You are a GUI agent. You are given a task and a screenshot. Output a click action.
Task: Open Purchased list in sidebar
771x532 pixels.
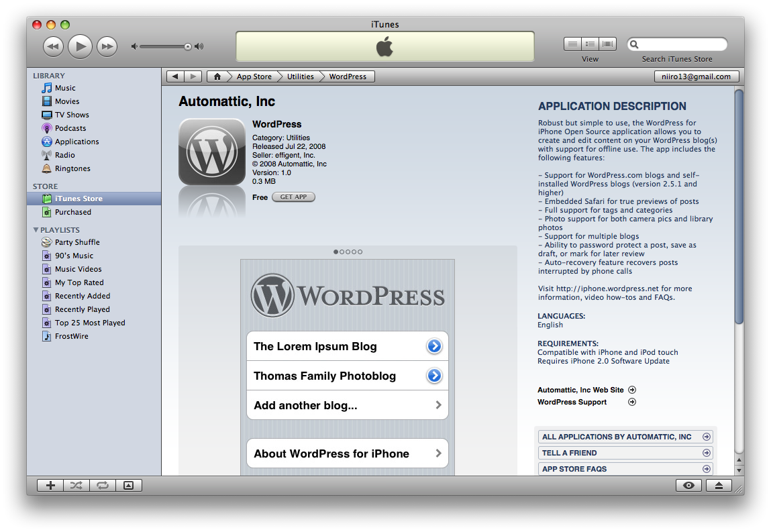click(x=94, y=212)
